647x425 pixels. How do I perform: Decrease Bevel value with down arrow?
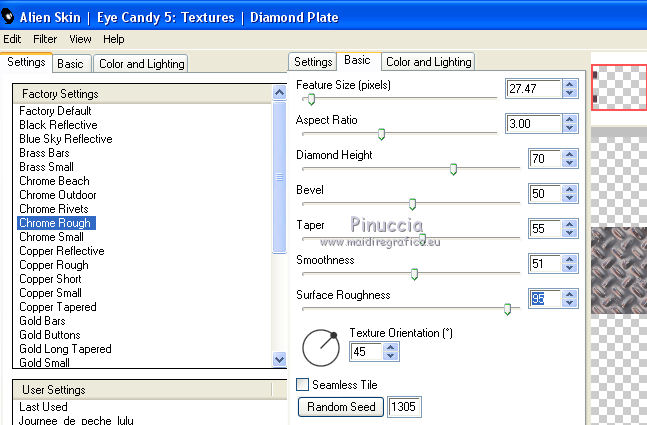pos(570,198)
